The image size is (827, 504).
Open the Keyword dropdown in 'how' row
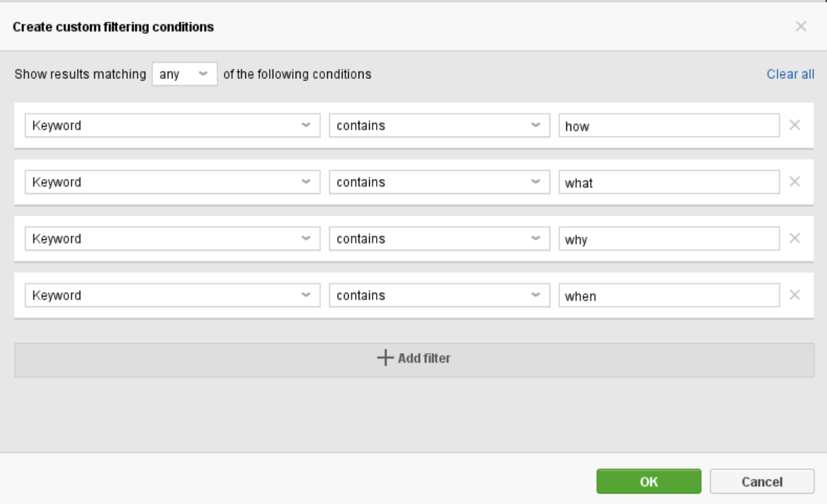[x=173, y=125]
